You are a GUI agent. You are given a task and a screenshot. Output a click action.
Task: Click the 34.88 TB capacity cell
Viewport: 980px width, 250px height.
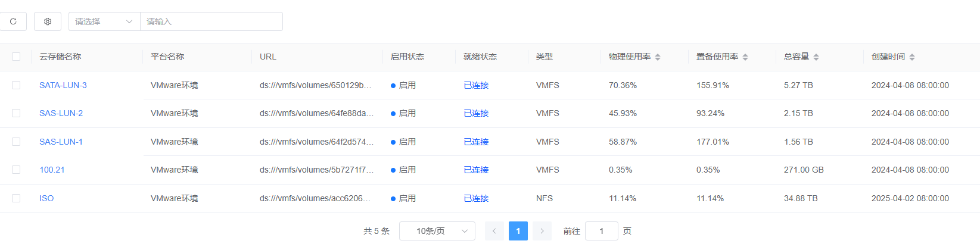point(801,198)
